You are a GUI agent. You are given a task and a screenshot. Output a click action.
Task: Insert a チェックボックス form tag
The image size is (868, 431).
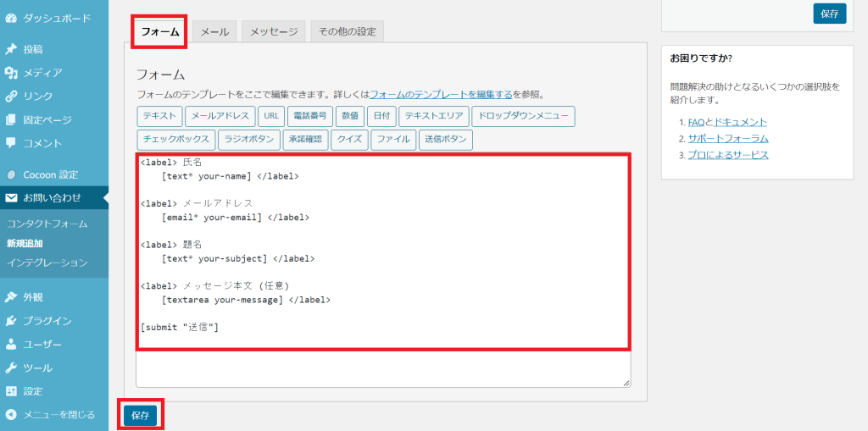coord(175,140)
